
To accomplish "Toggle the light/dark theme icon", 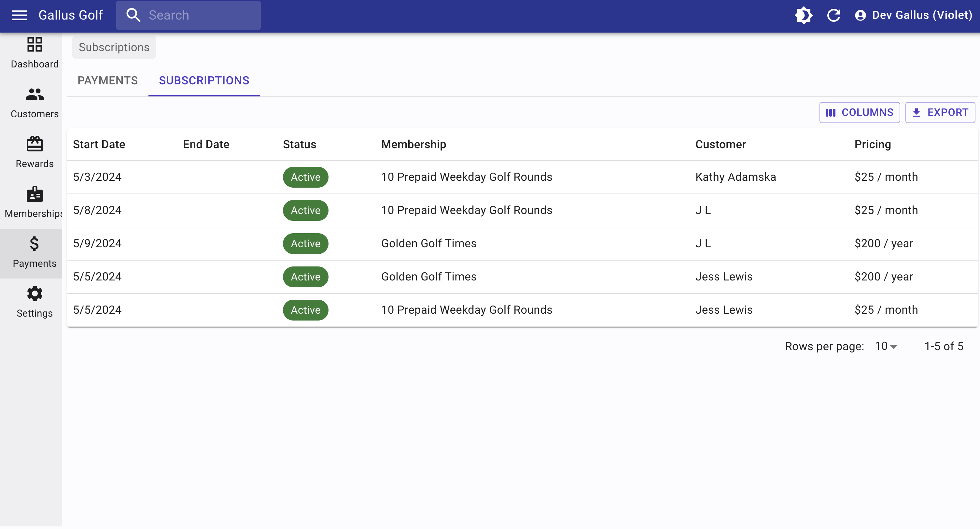I will click(804, 15).
